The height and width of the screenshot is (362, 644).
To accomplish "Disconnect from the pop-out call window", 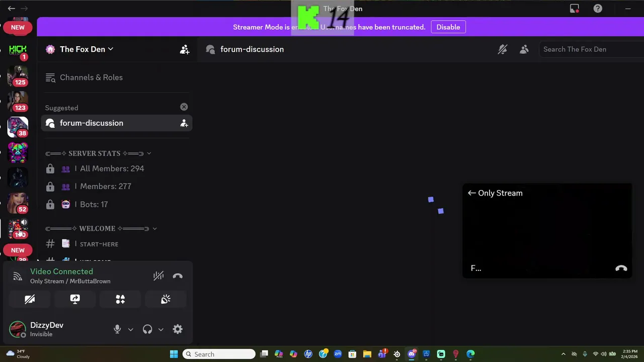I will point(621,268).
